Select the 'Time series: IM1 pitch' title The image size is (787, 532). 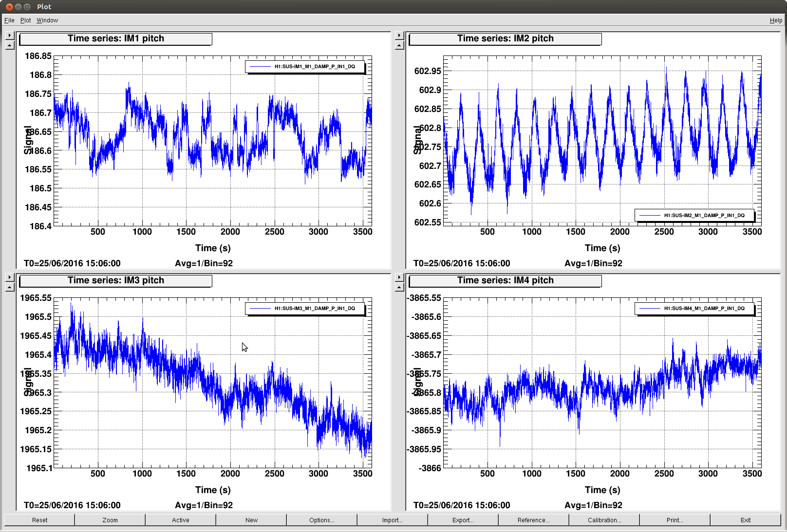coord(115,38)
